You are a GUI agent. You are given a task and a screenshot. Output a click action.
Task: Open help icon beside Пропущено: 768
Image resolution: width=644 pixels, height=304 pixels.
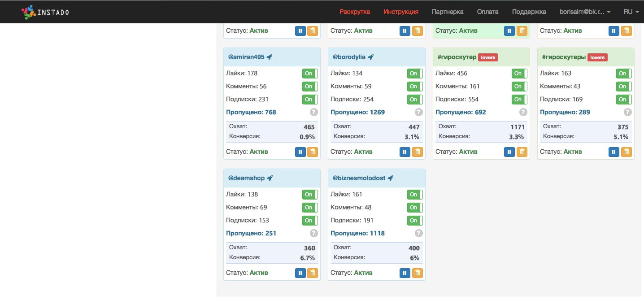pyautogui.click(x=314, y=112)
